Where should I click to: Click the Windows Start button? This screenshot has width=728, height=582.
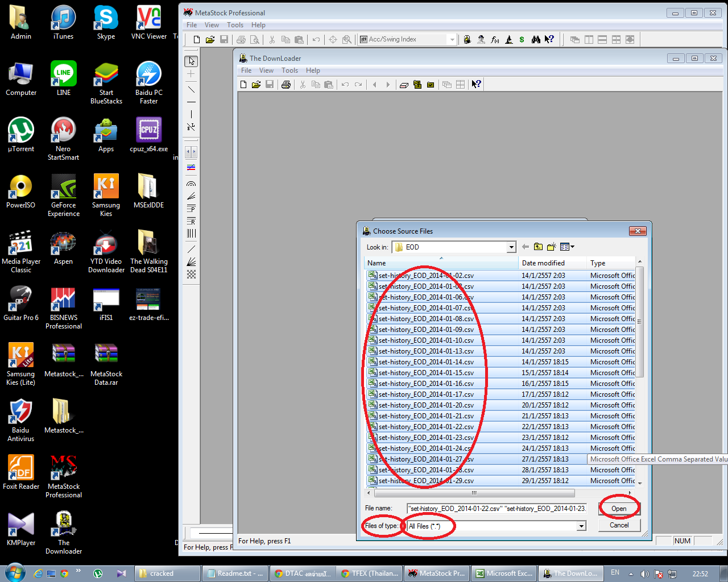tap(15, 573)
